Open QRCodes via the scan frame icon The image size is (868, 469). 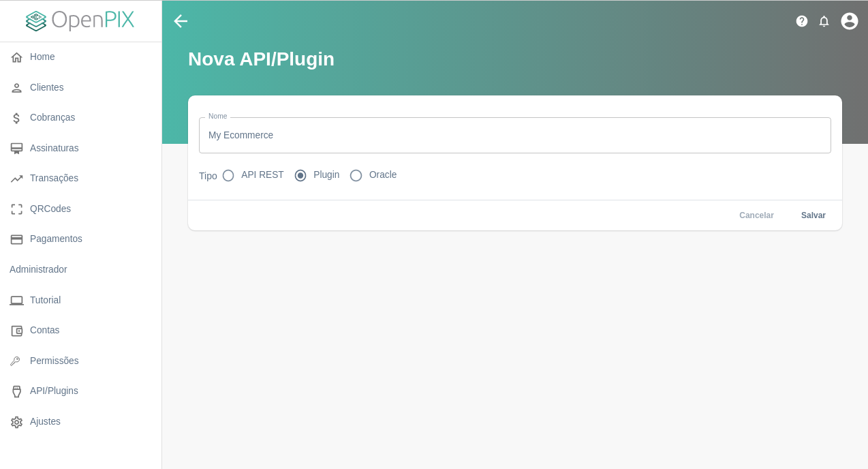(16, 209)
